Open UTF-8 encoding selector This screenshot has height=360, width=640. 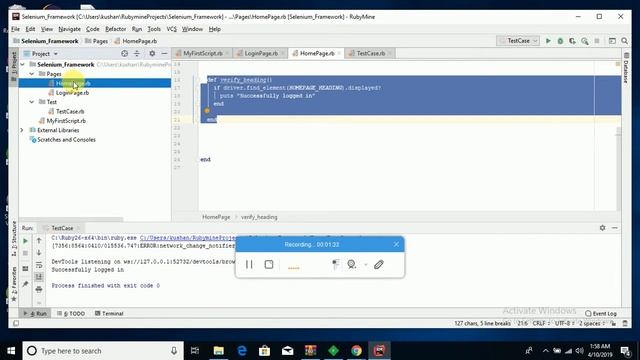coord(564,323)
